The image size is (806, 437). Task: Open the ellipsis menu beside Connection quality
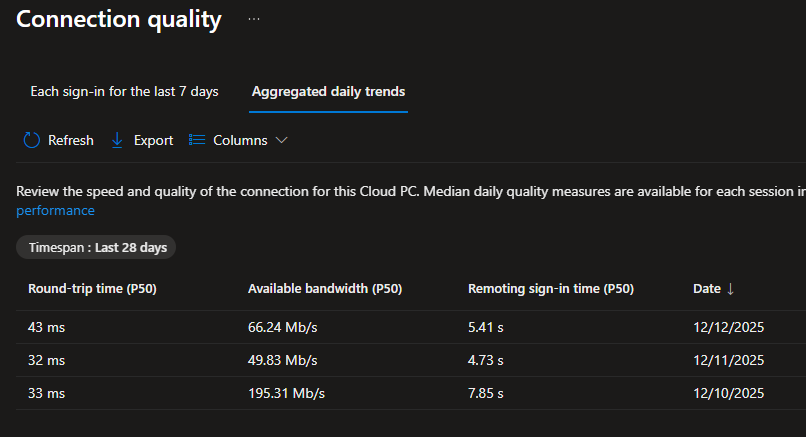click(254, 19)
